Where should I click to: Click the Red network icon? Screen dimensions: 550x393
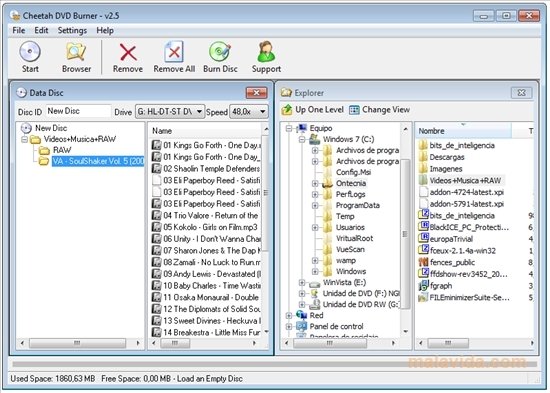[302, 315]
